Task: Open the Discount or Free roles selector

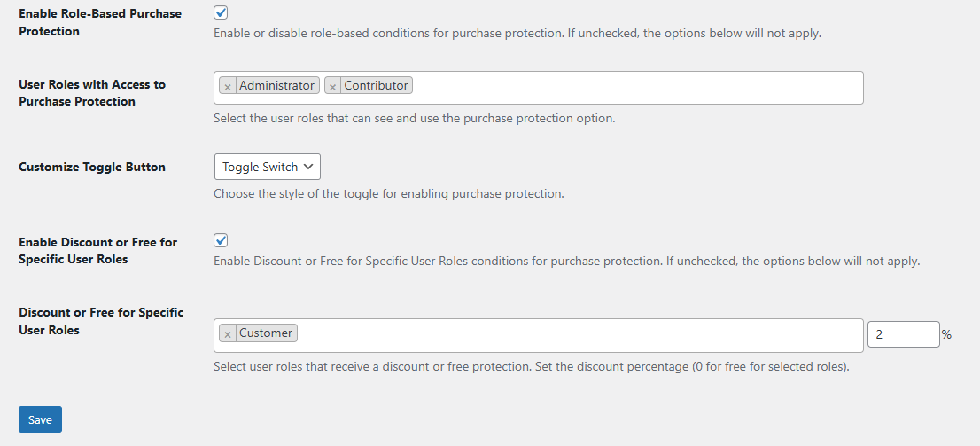Action: click(x=576, y=334)
